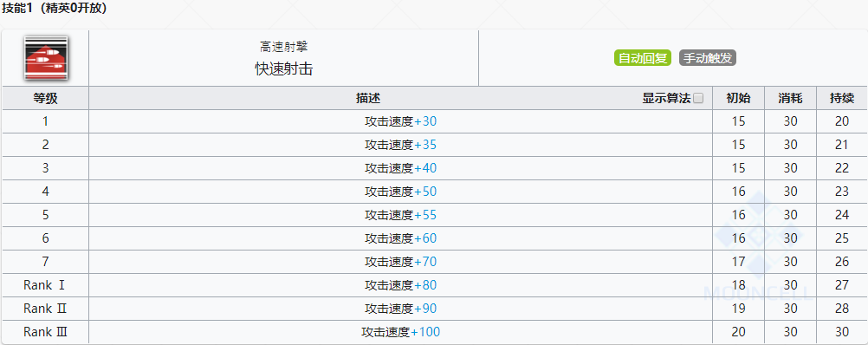Screen dimensions: 868x345
Task: Click the Rank Ⅰ level cell
Action: click(45, 285)
